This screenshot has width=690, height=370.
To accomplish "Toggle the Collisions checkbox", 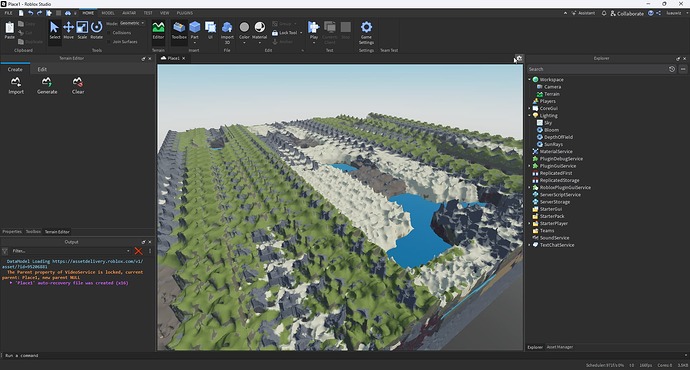I will tap(109, 33).
